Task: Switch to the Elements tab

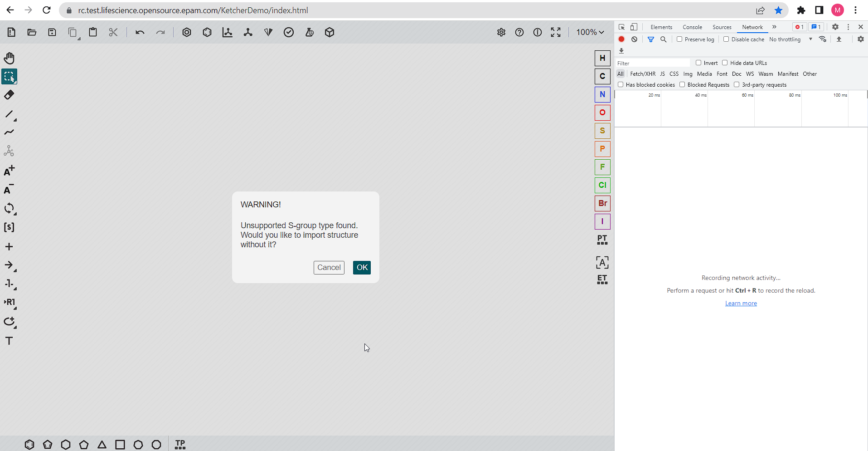Action: click(x=661, y=27)
